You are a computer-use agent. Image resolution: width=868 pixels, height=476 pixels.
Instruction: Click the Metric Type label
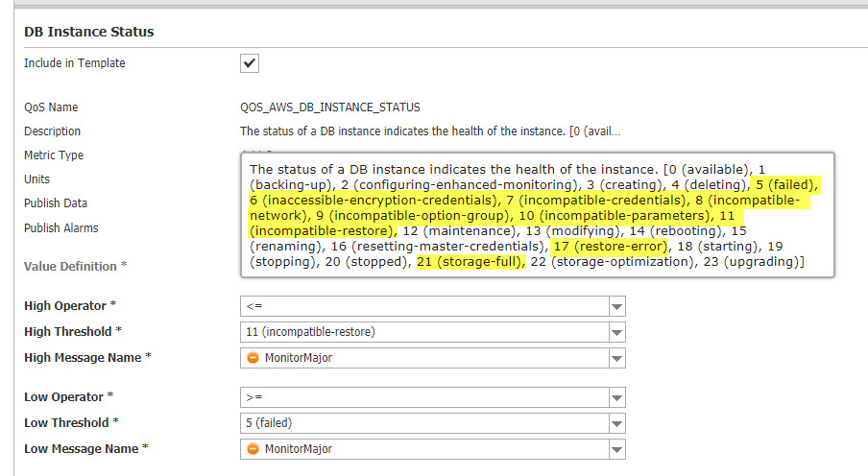[x=54, y=155]
